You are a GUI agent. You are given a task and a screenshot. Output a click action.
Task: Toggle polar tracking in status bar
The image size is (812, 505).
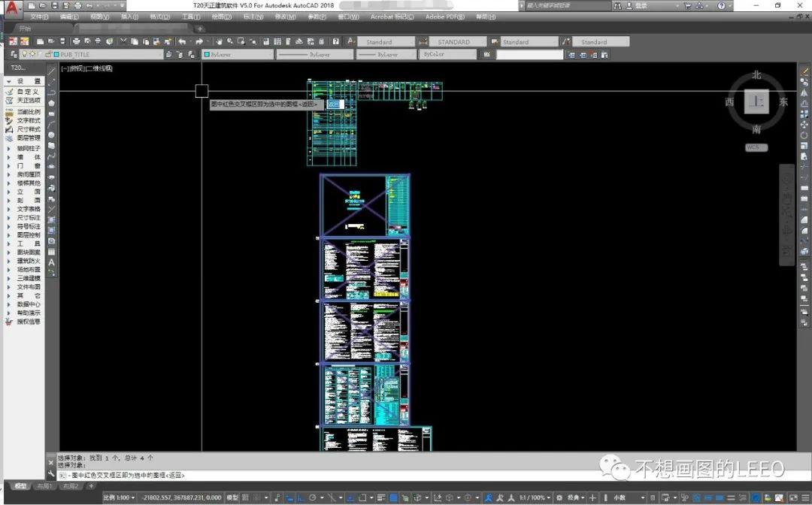312,497
